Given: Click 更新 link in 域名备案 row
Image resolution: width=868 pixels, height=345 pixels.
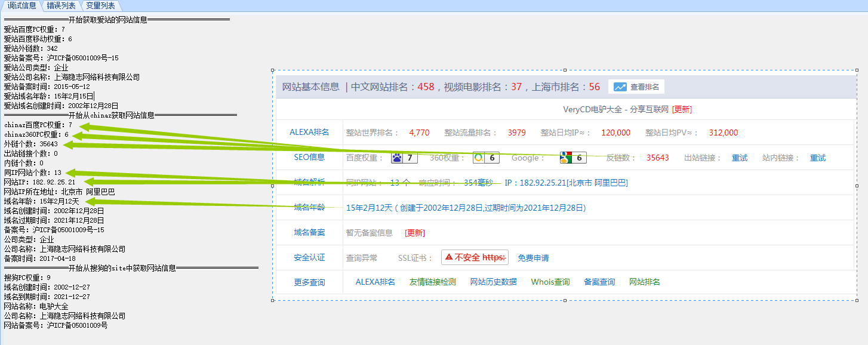Looking at the screenshot, I should click(415, 233).
